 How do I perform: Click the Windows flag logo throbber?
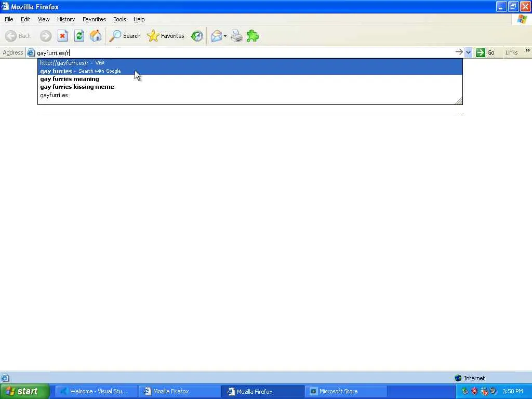[x=522, y=19]
